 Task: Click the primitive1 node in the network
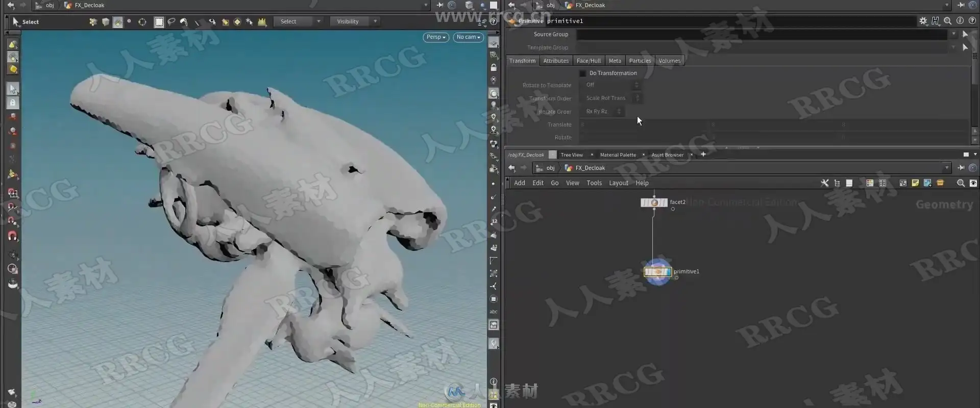click(657, 272)
